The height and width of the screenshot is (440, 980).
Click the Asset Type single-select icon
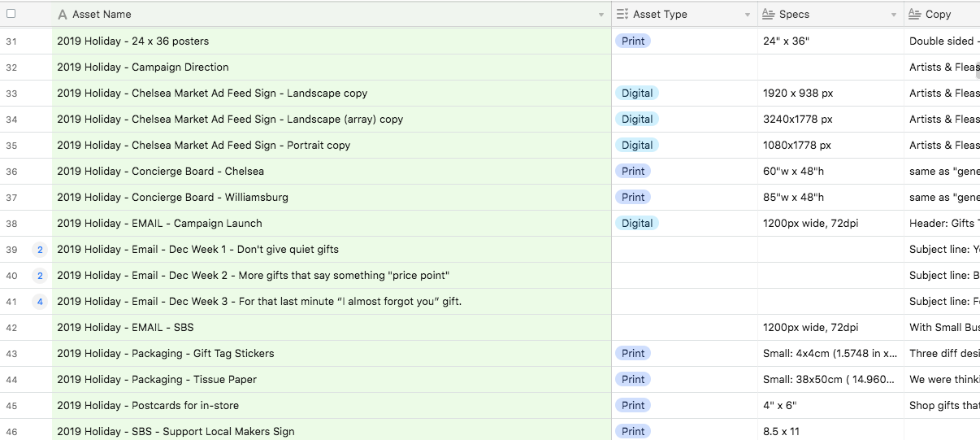(x=622, y=15)
